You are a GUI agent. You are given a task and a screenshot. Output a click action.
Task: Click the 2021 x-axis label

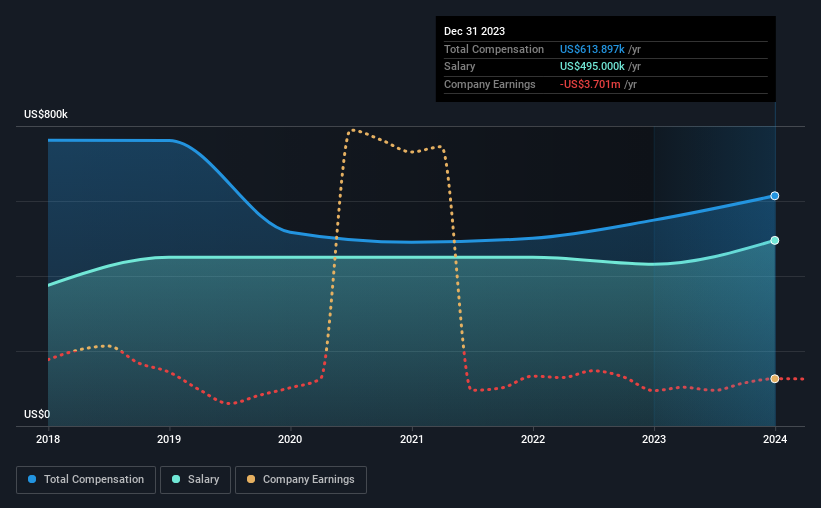tap(412, 439)
